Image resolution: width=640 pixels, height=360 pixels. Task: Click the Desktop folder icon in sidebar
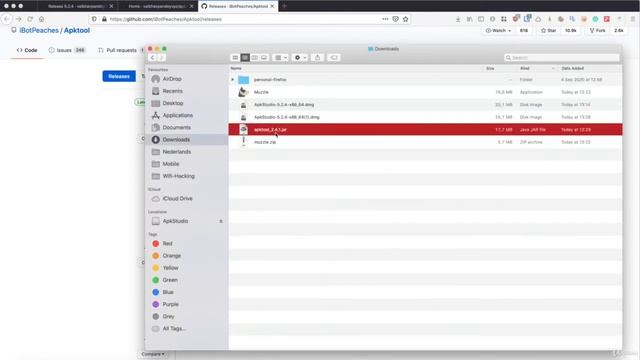(x=156, y=103)
